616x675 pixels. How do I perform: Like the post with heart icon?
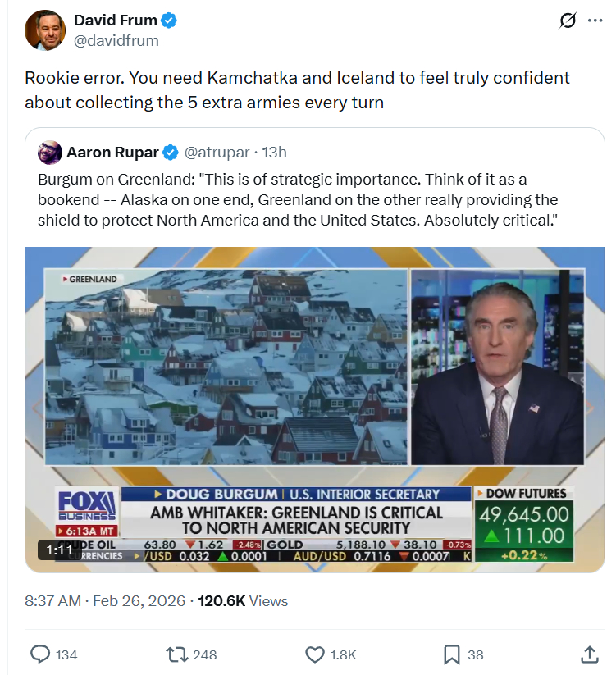tap(315, 654)
